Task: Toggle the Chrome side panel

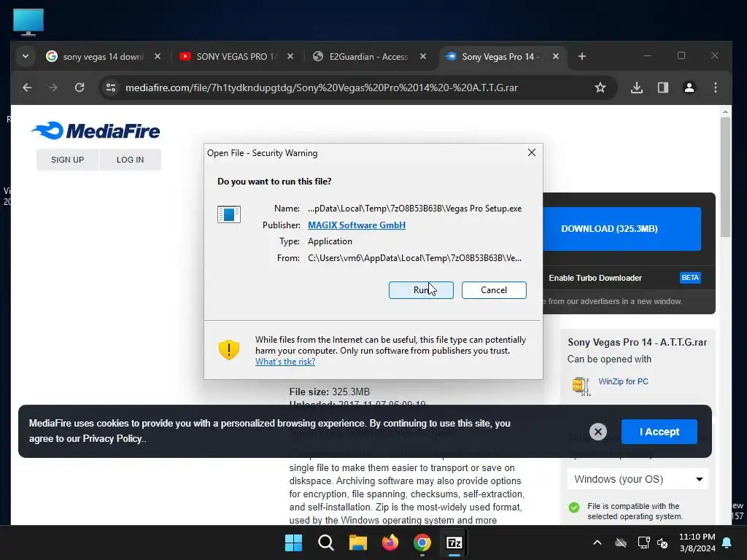Action: point(662,87)
